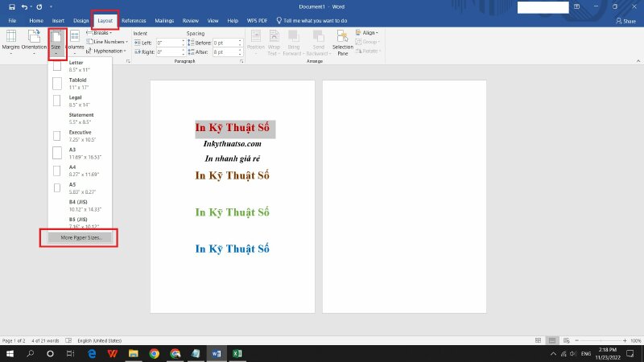Open the Ribbon Display Options
Screen dimensions: 644x362
576,6
